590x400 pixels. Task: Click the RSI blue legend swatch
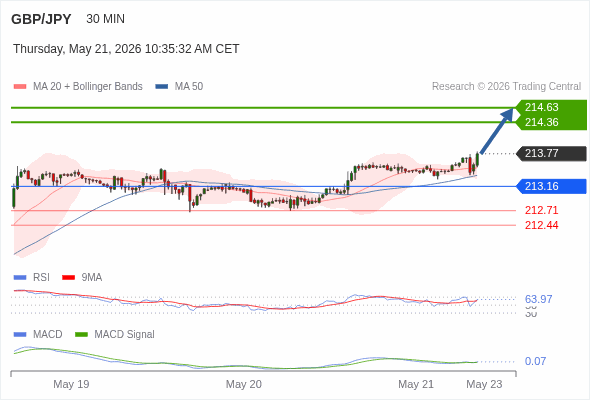(20, 278)
